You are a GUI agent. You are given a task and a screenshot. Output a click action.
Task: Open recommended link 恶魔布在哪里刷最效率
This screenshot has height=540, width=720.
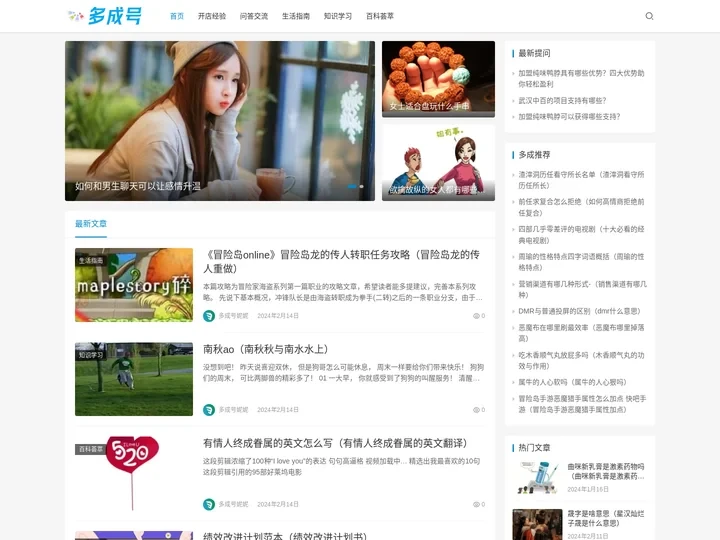coord(581,333)
